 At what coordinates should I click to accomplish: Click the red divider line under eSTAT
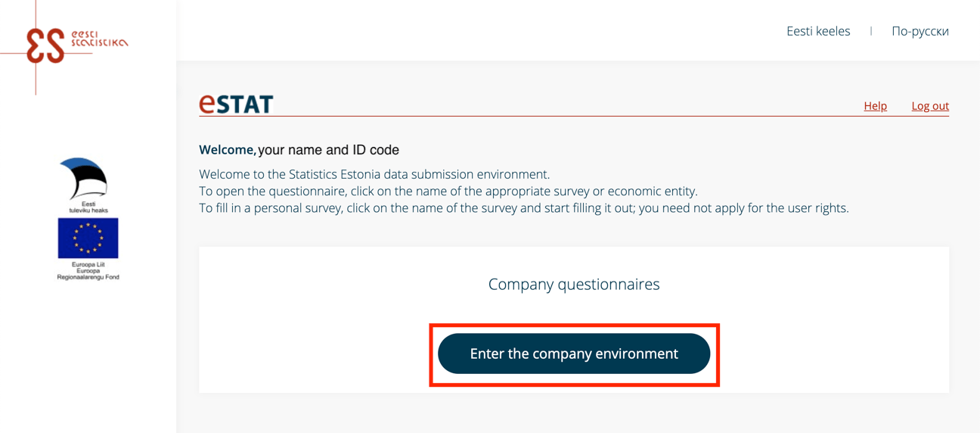(573, 117)
